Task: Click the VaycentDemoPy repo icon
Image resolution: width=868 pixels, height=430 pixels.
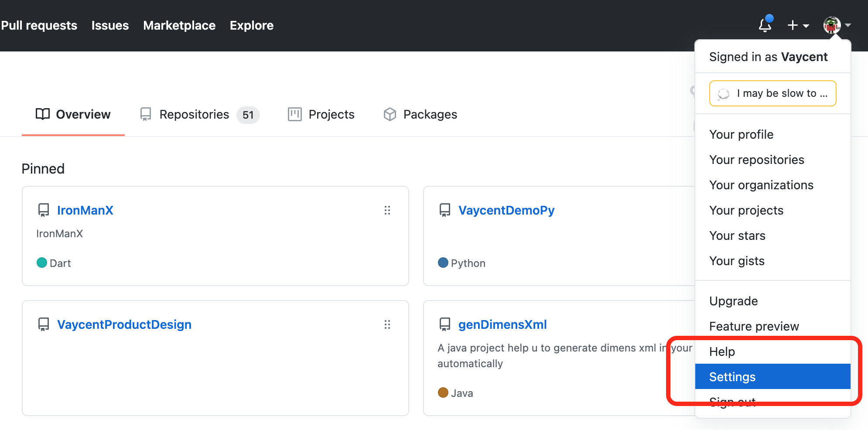Action: [x=445, y=210]
